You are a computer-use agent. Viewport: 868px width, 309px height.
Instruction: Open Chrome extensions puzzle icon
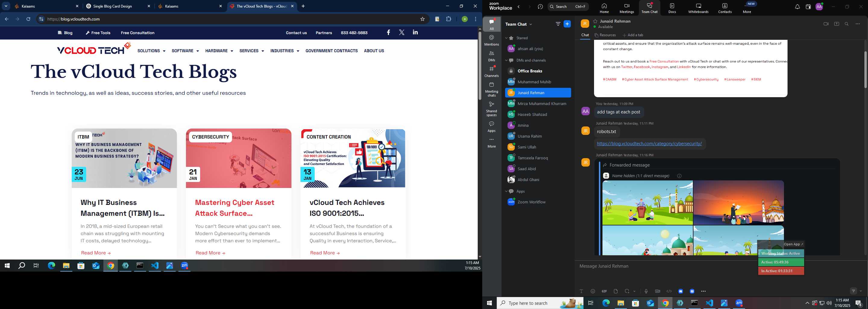(448, 19)
